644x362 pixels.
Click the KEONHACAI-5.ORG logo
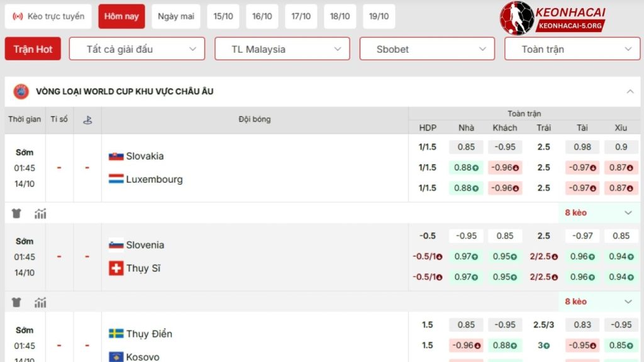572,25
